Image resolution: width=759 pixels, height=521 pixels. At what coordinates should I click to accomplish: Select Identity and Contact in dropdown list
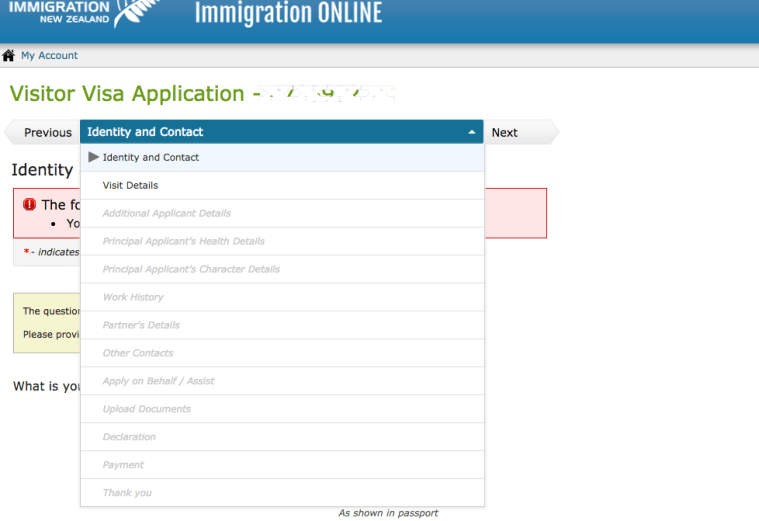click(x=151, y=157)
